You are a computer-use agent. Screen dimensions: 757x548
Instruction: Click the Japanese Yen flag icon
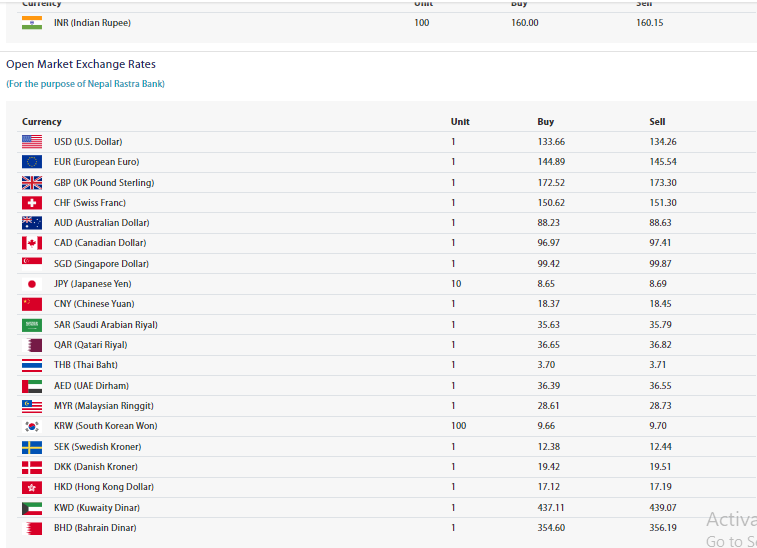click(32, 284)
